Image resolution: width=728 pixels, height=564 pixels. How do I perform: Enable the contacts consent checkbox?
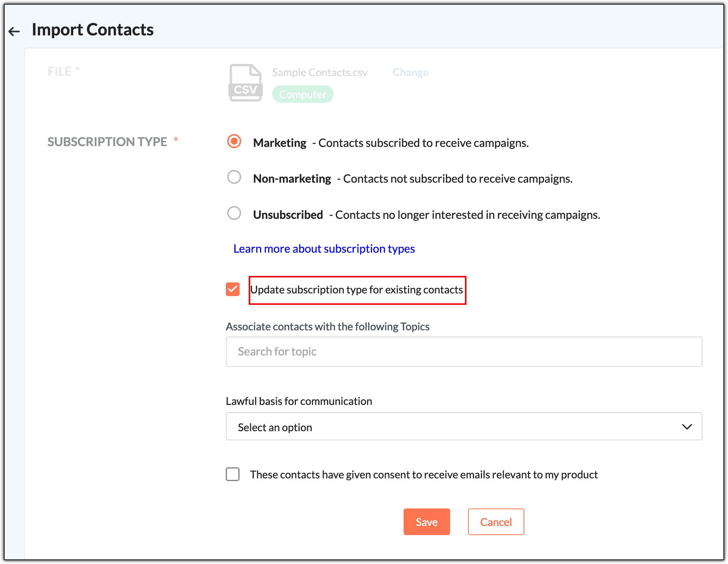pos(233,474)
